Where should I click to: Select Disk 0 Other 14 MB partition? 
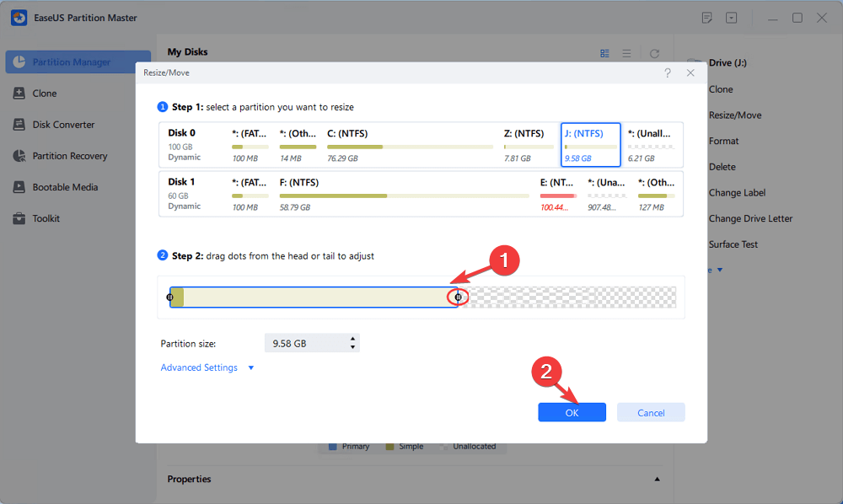pyautogui.click(x=298, y=145)
